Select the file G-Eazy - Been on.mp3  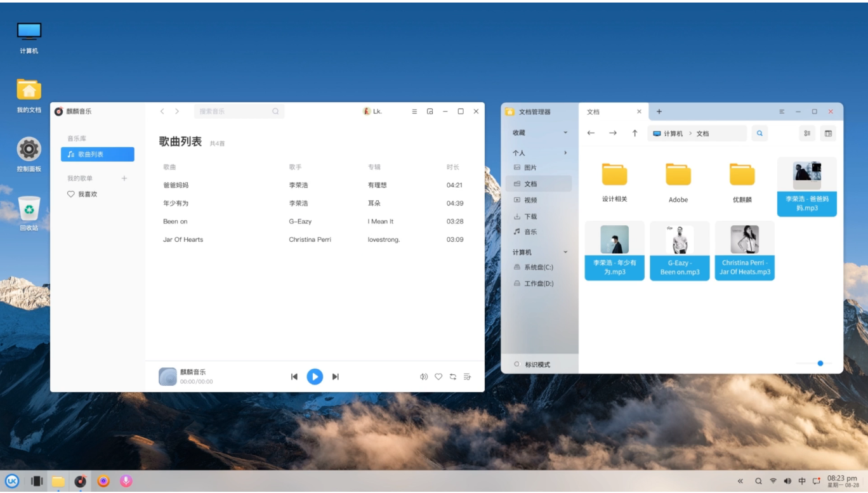click(x=680, y=251)
